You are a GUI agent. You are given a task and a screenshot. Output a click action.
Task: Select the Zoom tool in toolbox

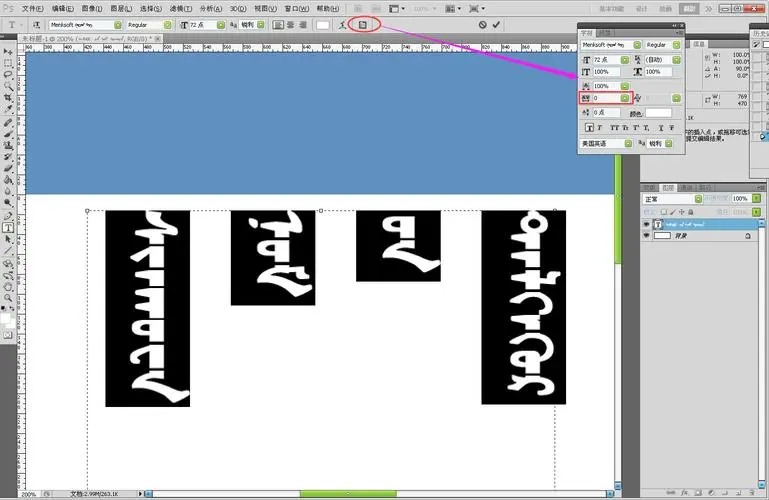click(x=8, y=298)
